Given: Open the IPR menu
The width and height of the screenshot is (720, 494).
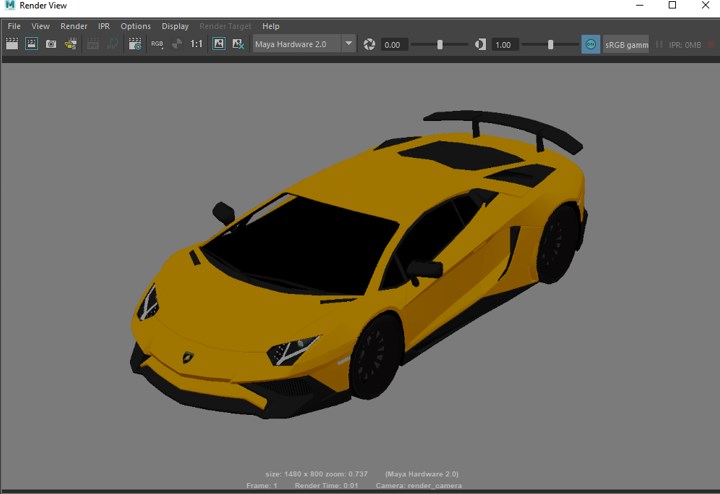Looking at the screenshot, I should tap(104, 26).
